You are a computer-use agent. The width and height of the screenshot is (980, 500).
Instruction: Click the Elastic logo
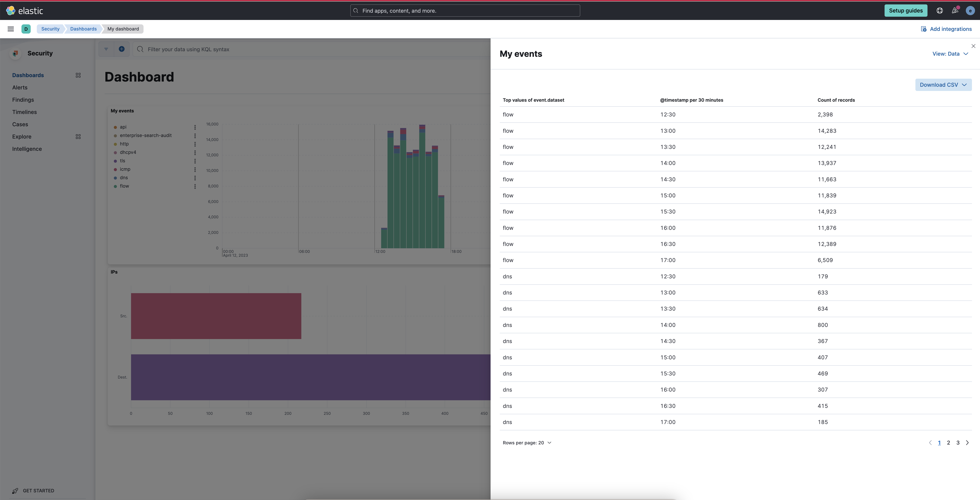[25, 10]
